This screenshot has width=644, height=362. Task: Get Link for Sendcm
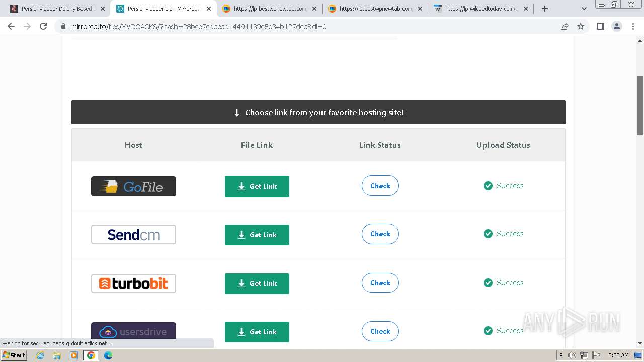tap(257, 235)
